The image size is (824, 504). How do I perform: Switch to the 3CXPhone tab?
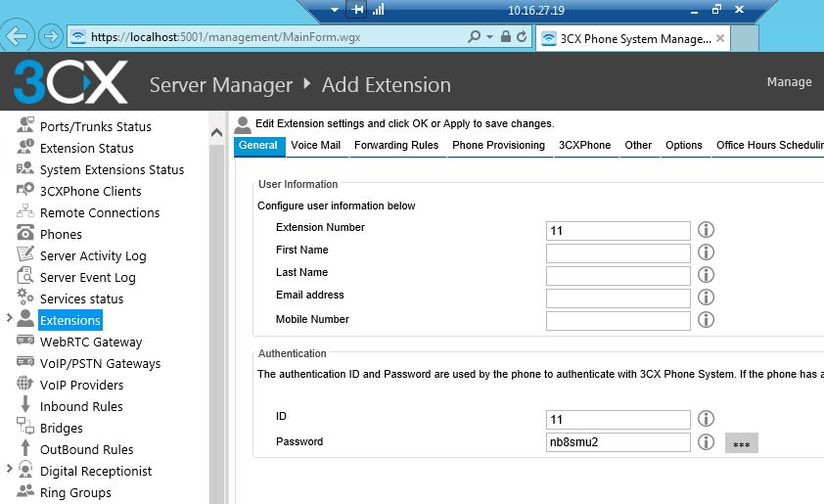[x=585, y=145]
